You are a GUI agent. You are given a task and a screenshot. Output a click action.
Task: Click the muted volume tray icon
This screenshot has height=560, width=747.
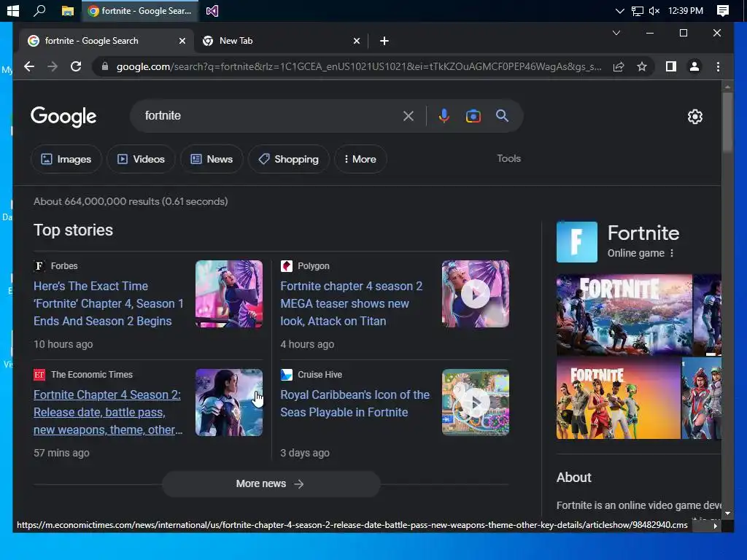point(654,10)
